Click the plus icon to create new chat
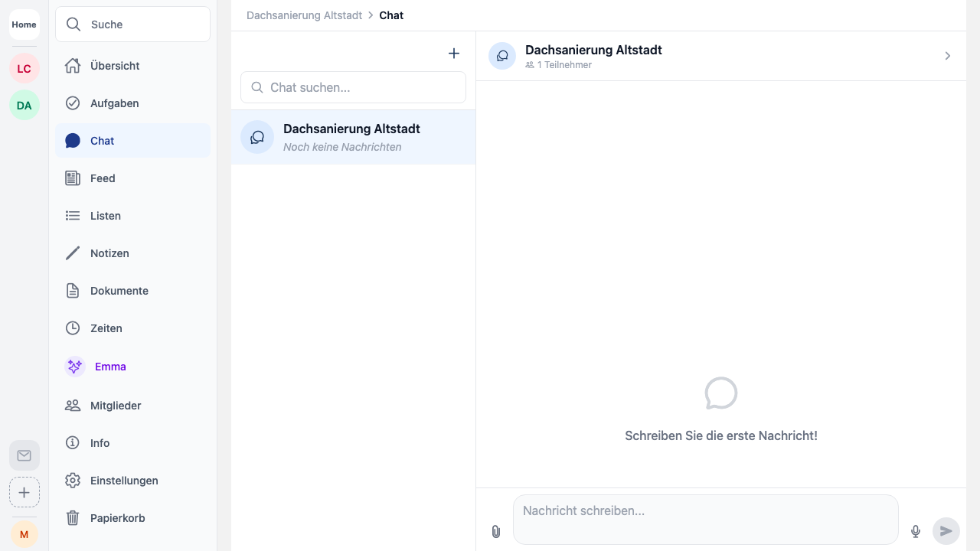 pyautogui.click(x=454, y=53)
